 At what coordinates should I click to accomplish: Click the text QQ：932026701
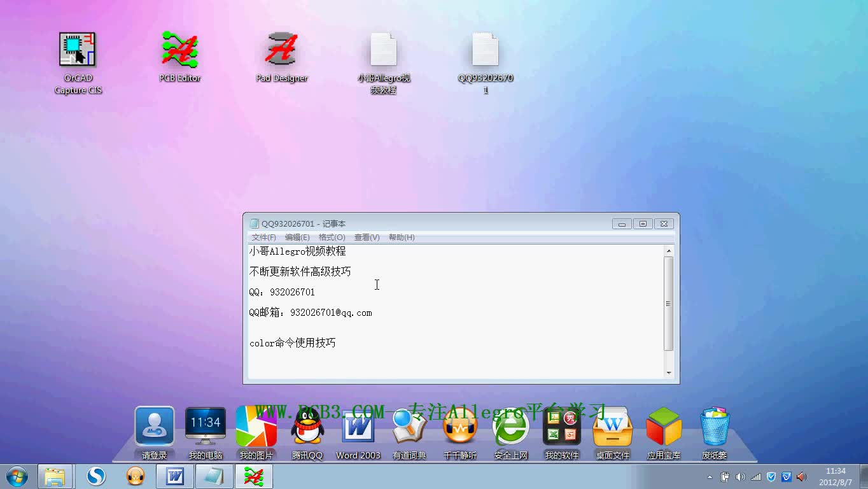[282, 292]
